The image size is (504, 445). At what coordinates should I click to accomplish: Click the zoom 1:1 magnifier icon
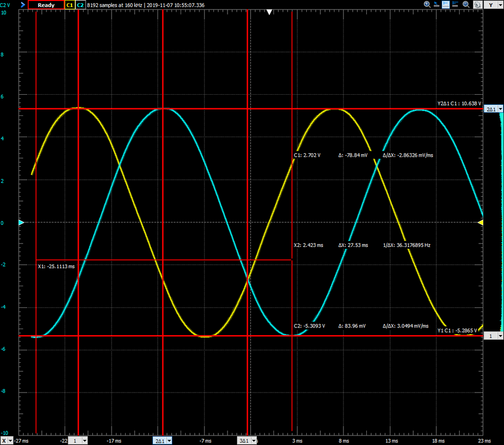point(427,5)
